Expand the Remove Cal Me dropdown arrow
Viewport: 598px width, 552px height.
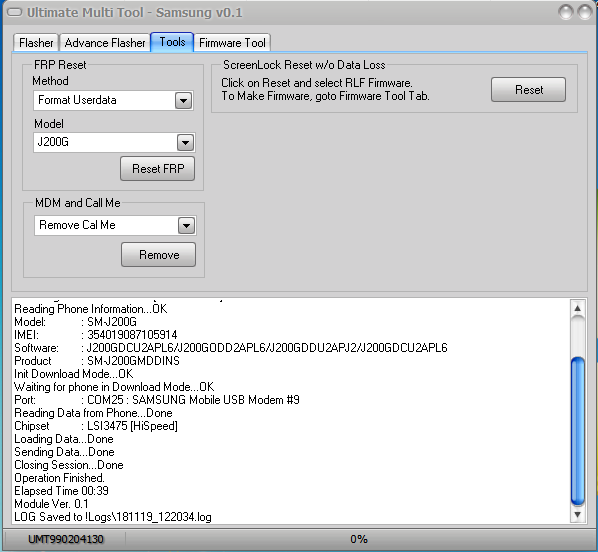coord(186,225)
